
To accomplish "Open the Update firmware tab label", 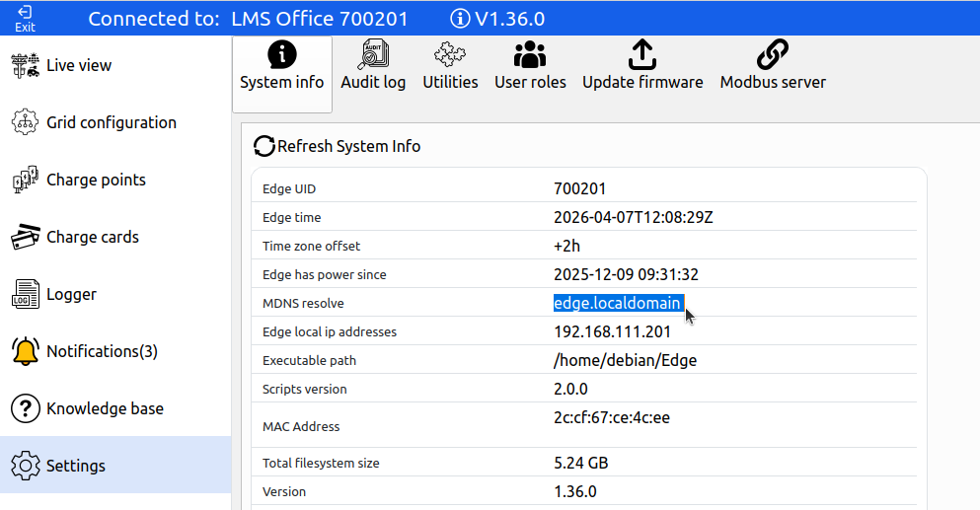I will pos(642,83).
